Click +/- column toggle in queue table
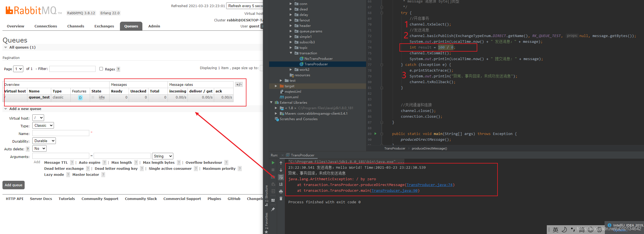The height and width of the screenshot is (234, 644). [x=239, y=84]
